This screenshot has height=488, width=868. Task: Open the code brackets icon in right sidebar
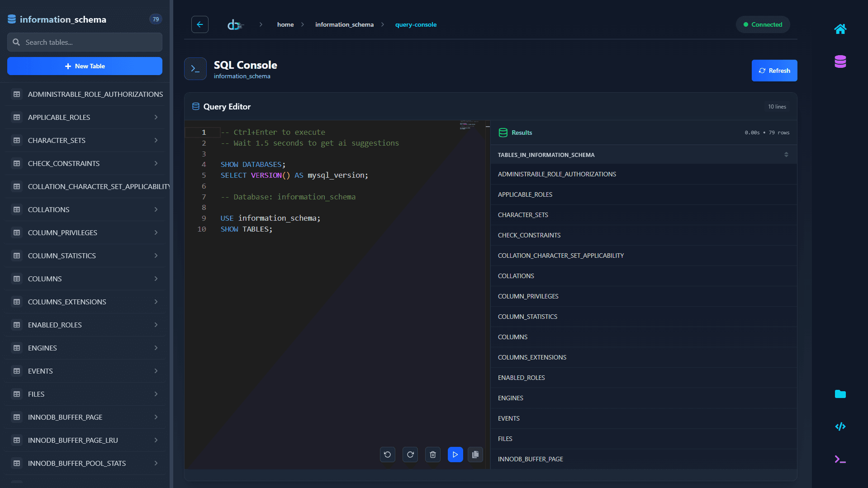[840, 426]
